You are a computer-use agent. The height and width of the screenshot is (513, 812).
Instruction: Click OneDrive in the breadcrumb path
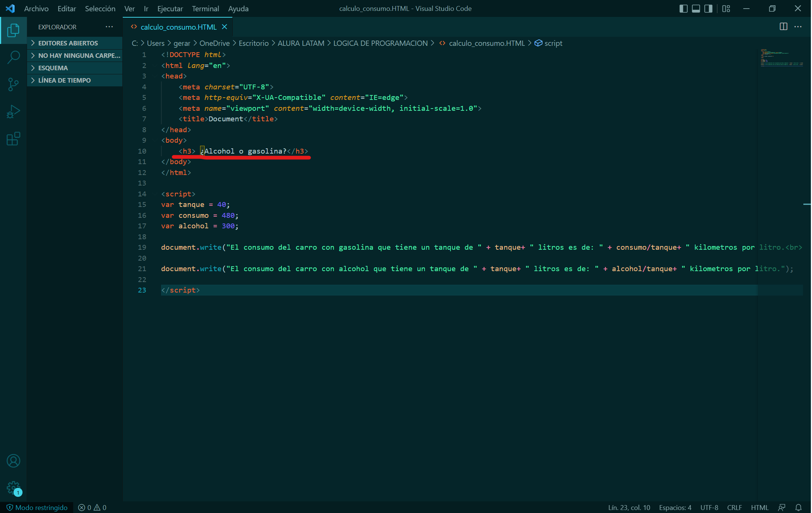[x=214, y=43]
